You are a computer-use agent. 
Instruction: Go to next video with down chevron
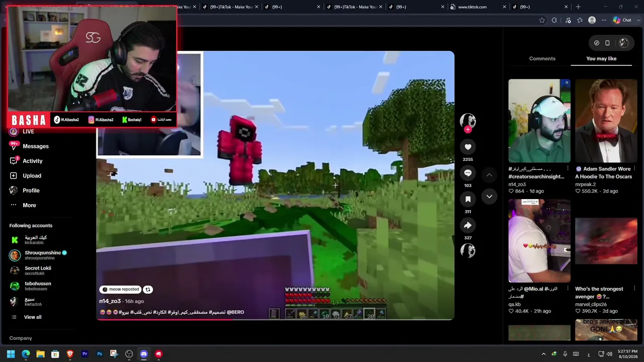point(489,197)
